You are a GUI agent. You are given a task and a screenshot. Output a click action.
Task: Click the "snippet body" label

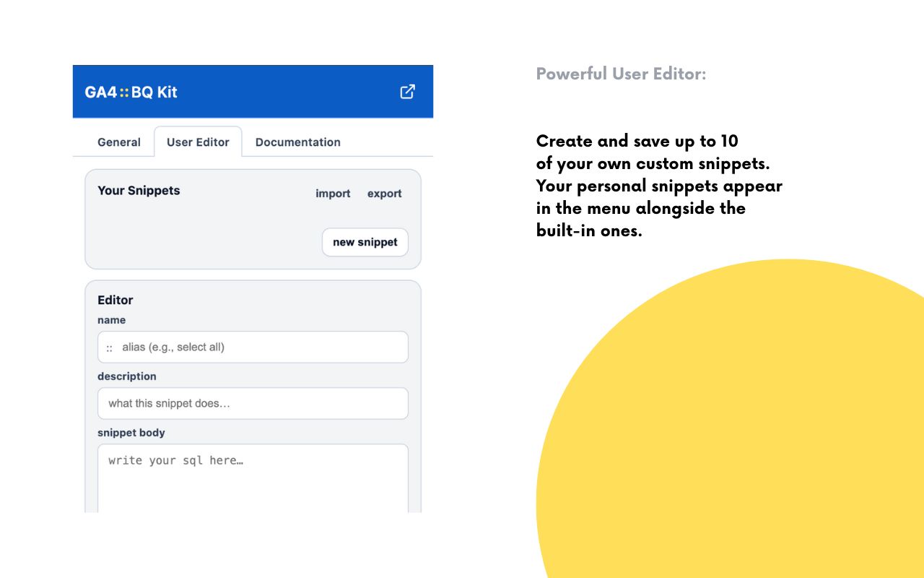[x=131, y=433]
